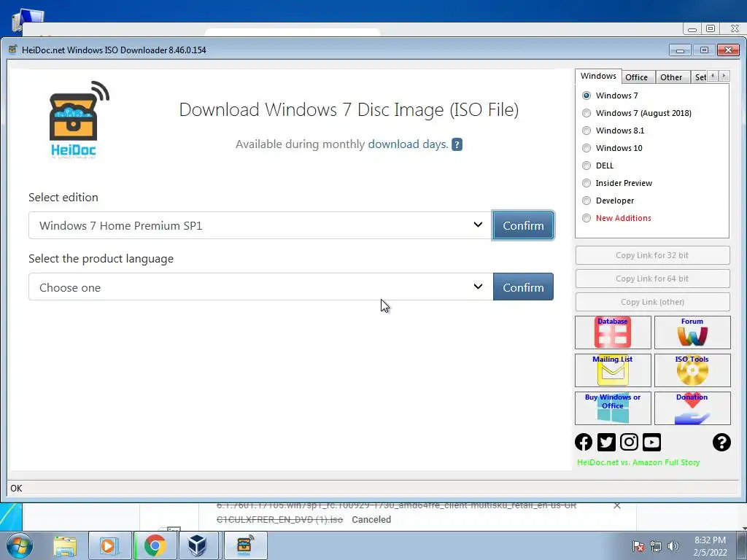The image size is (747, 560).
Task: Visit HeiDoc YouTube channel icon
Action: pyautogui.click(x=651, y=442)
